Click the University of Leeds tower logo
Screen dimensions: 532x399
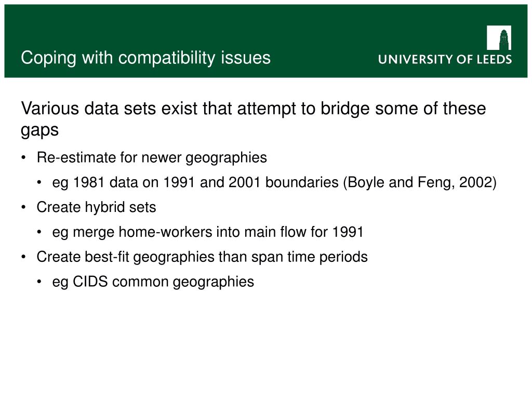tap(499, 37)
